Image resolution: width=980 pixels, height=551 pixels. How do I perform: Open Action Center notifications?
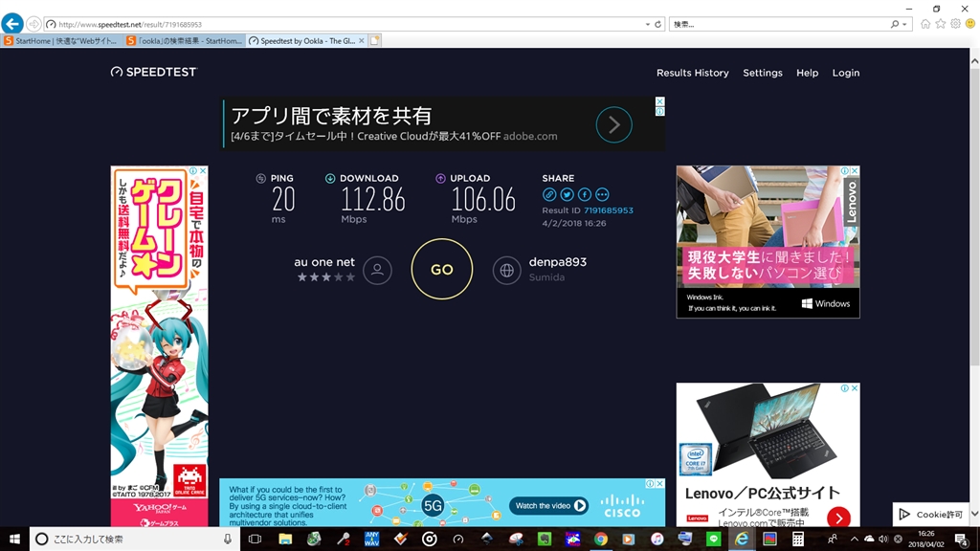[961, 539]
